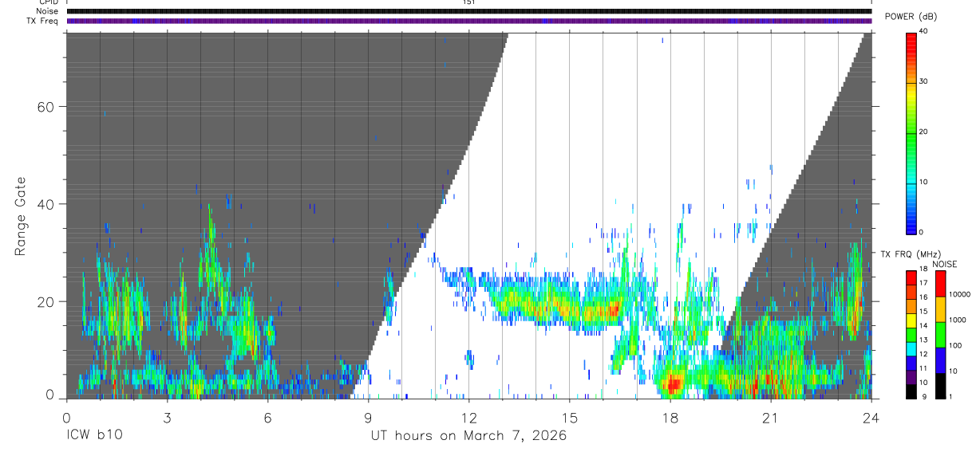
Task: Click the green 13–14 MHz TX FRQ swatch
Action: click(x=911, y=335)
